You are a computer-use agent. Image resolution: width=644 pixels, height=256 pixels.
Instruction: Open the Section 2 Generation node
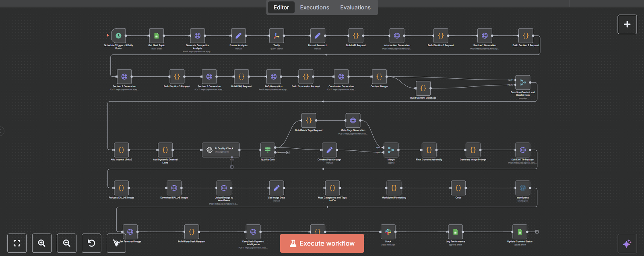click(x=124, y=77)
